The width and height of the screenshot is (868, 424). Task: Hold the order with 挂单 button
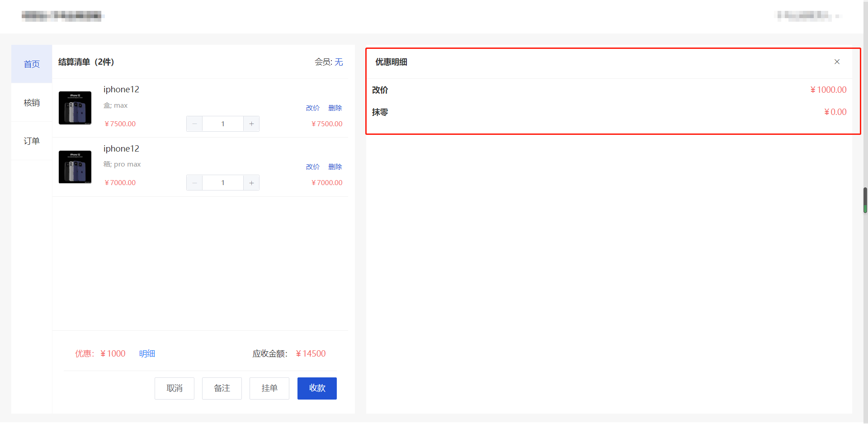coord(269,388)
